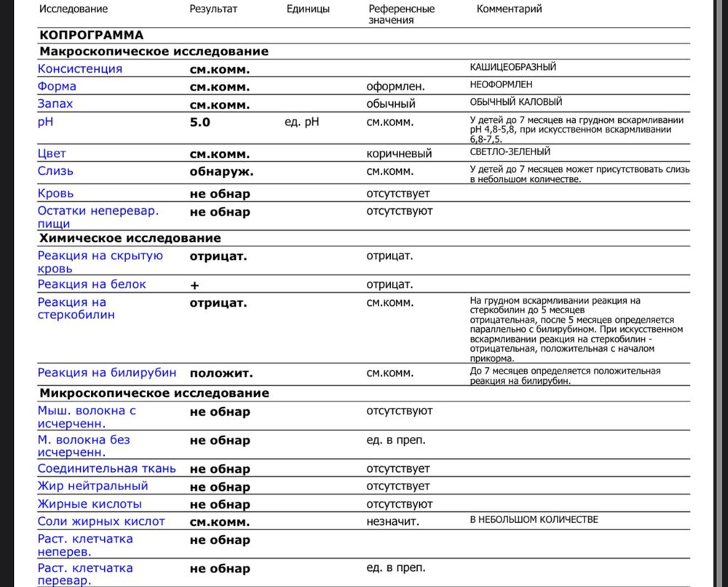Click the положит. result for bilirubin
The width and height of the screenshot is (728, 587).
pyautogui.click(x=221, y=374)
